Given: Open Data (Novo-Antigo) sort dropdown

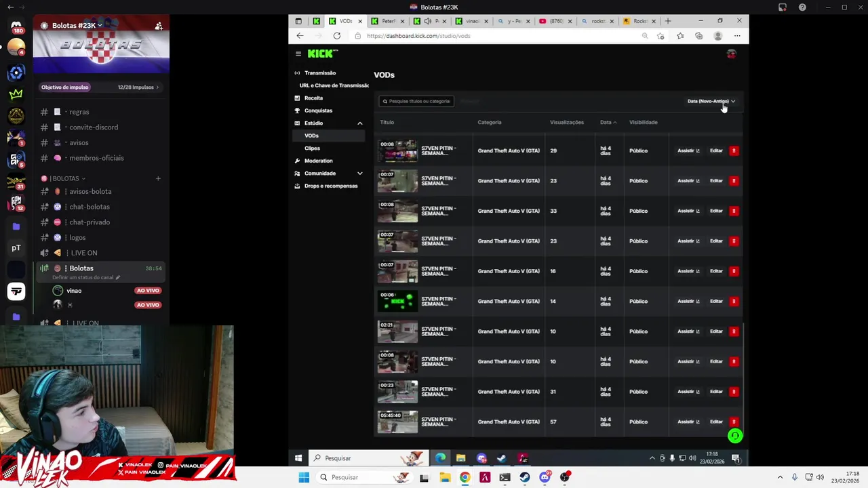Looking at the screenshot, I should 711,101.
